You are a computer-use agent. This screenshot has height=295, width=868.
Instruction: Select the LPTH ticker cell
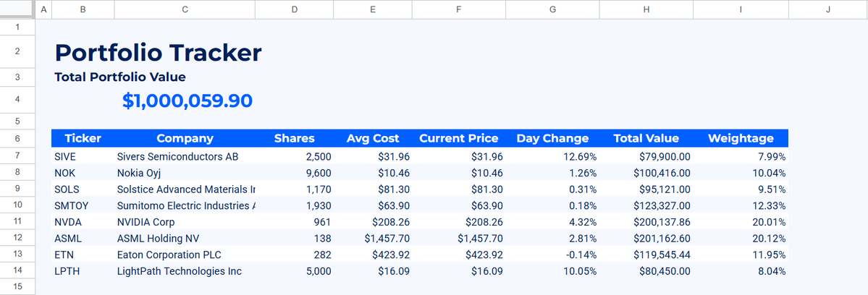coord(83,271)
